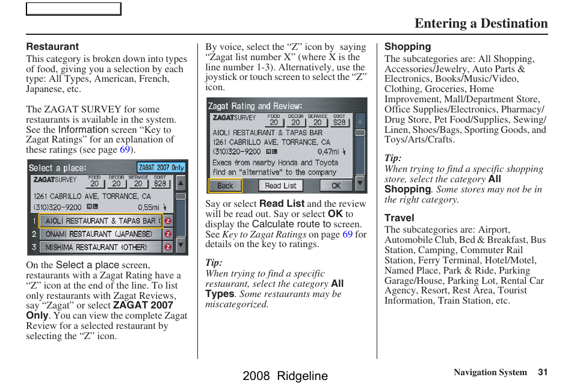Click the OK button on Zagat review screen

coord(336,186)
